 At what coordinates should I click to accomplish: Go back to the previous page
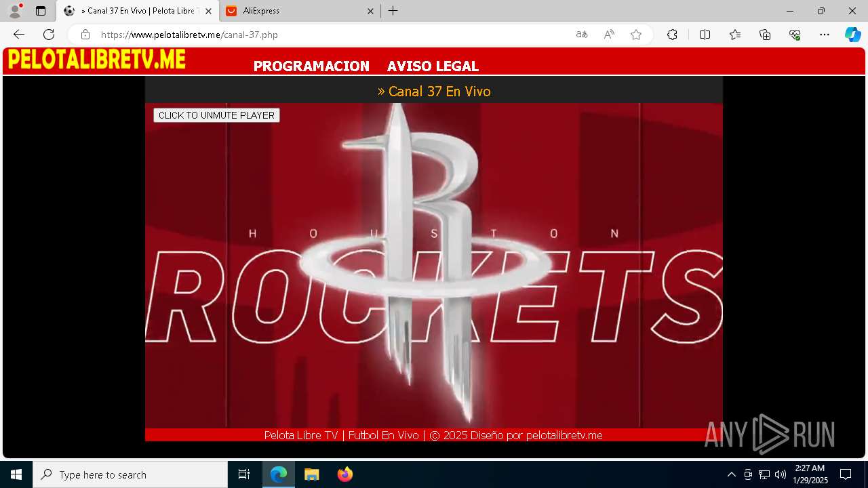pyautogui.click(x=19, y=35)
